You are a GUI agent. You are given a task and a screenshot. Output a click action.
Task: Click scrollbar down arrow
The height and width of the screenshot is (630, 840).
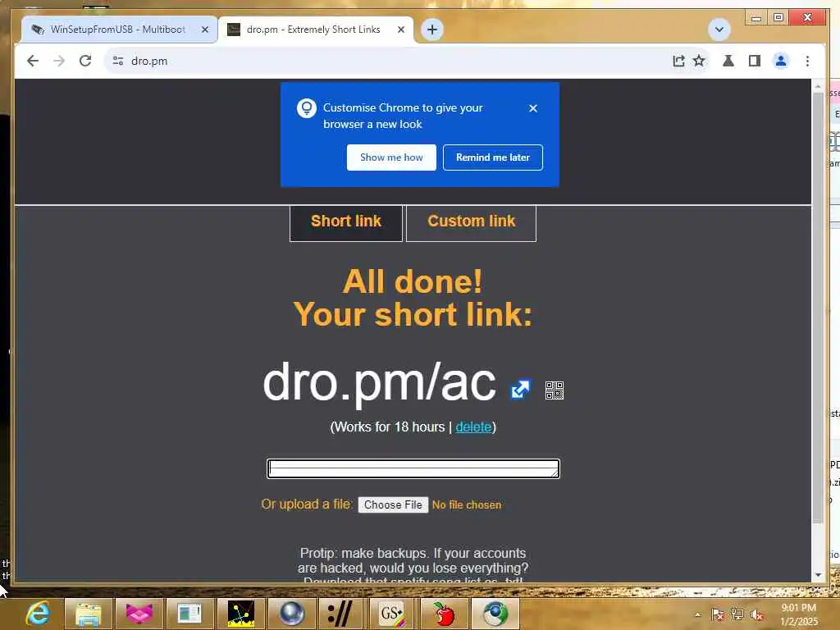coord(818,575)
